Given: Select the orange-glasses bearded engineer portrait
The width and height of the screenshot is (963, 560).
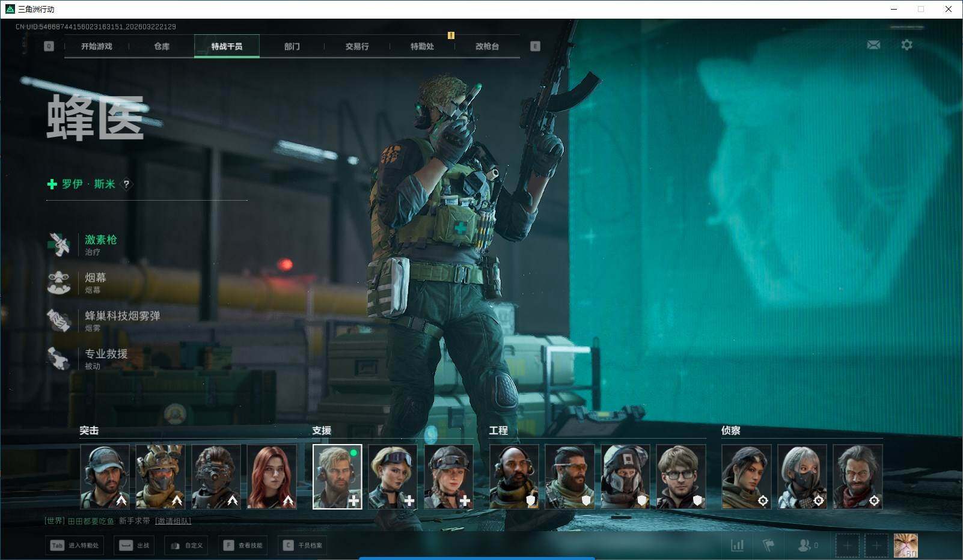Looking at the screenshot, I should [x=569, y=476].
